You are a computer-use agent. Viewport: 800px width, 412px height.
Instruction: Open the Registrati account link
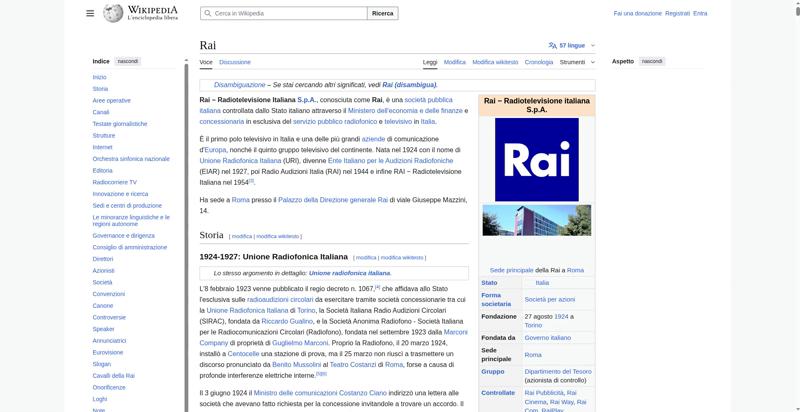pyautogui.click(x=677, y=13)
